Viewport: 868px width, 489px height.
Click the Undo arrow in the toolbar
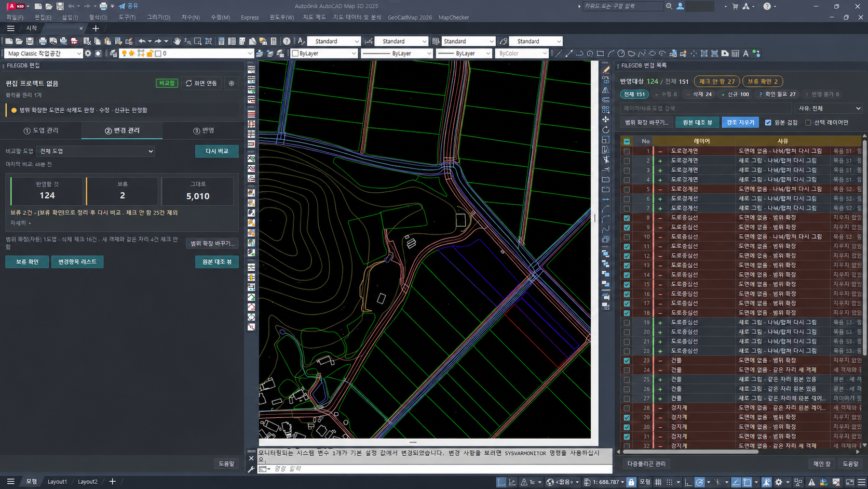point(142,41)
